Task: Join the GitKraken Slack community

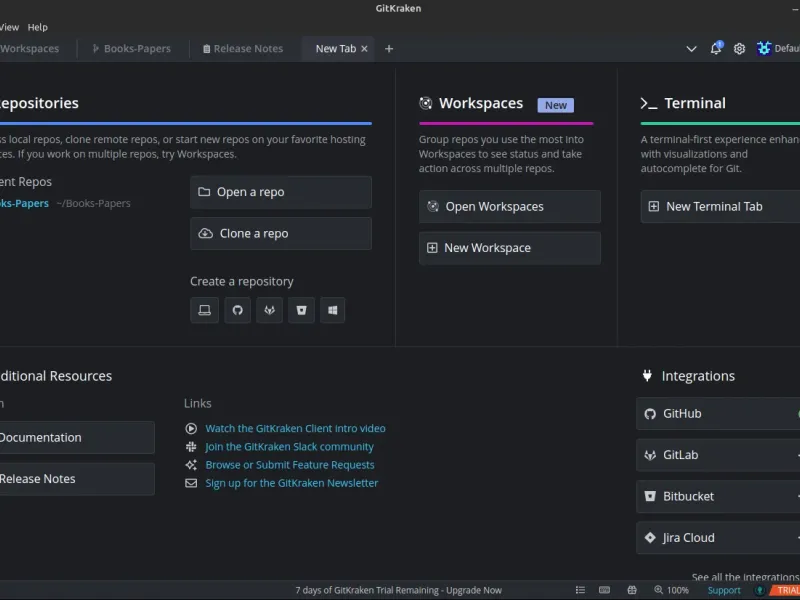Action: pos(289,447)
